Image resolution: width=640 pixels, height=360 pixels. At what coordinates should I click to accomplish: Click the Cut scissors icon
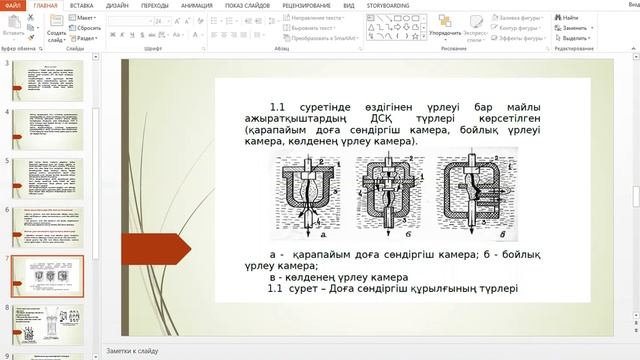(x=31, y=18)
